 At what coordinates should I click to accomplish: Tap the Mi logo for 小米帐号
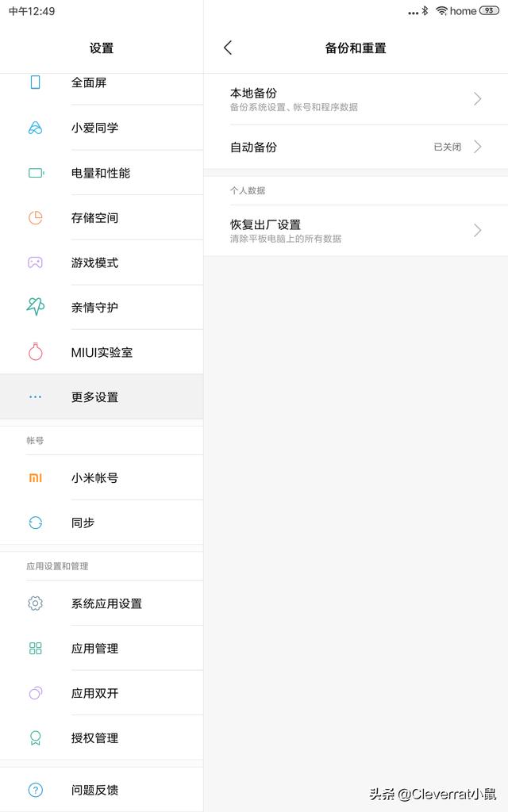(35, 478)
